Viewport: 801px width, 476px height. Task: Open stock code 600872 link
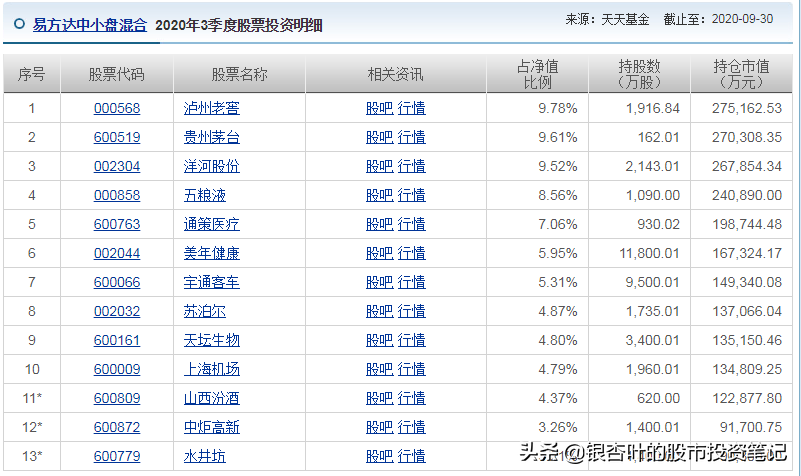[x=117, y=427]
